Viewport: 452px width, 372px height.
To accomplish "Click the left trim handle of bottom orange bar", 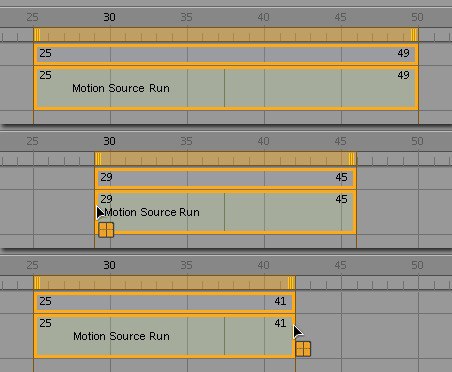I will 37,283.
